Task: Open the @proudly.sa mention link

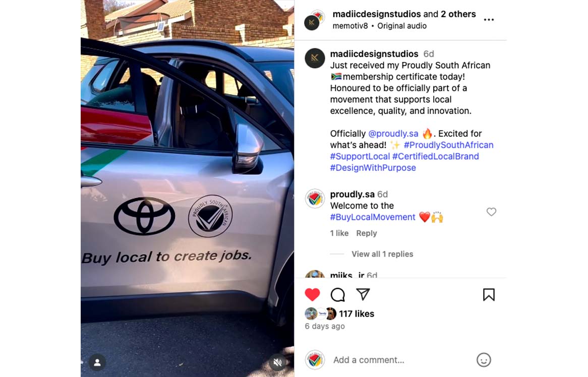Action: pyautogui.click(x=393, y=134)
